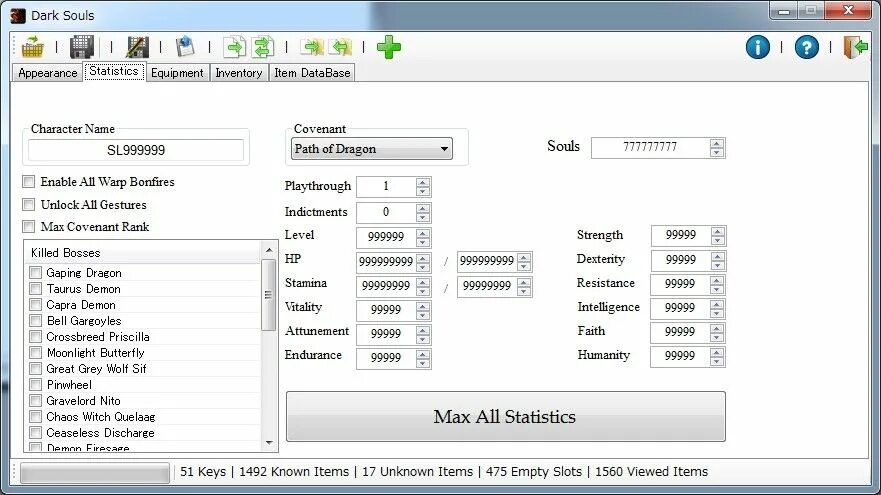
Task: Increase Playthrough with the up arrow
Action: pos(423,182)
